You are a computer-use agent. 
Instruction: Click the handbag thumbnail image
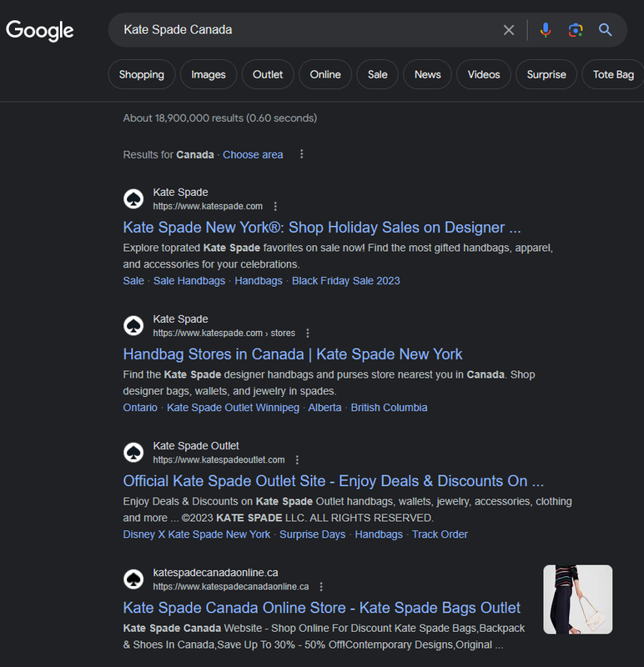(x=577, y=599)
